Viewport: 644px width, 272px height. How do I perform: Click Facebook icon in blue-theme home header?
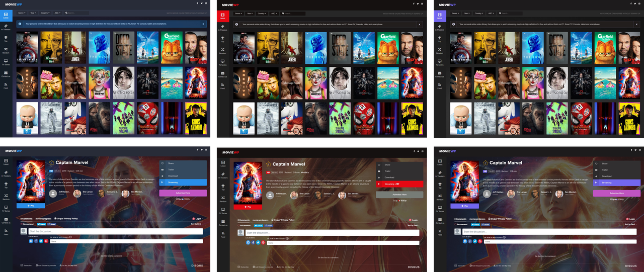click(198, 4)
